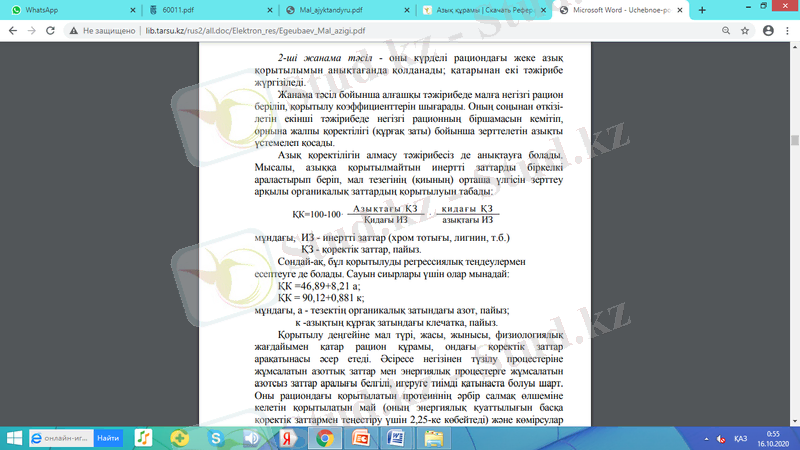Click the red tray notification icon
The image size is (800, 450).
[721, 439]
